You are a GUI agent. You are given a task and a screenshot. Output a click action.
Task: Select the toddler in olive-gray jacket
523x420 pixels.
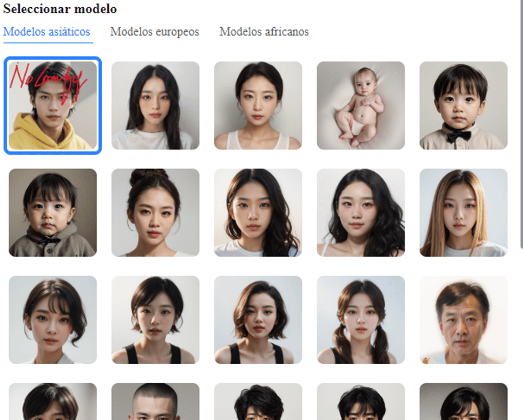pyautogui.click(x=52, y=213)
